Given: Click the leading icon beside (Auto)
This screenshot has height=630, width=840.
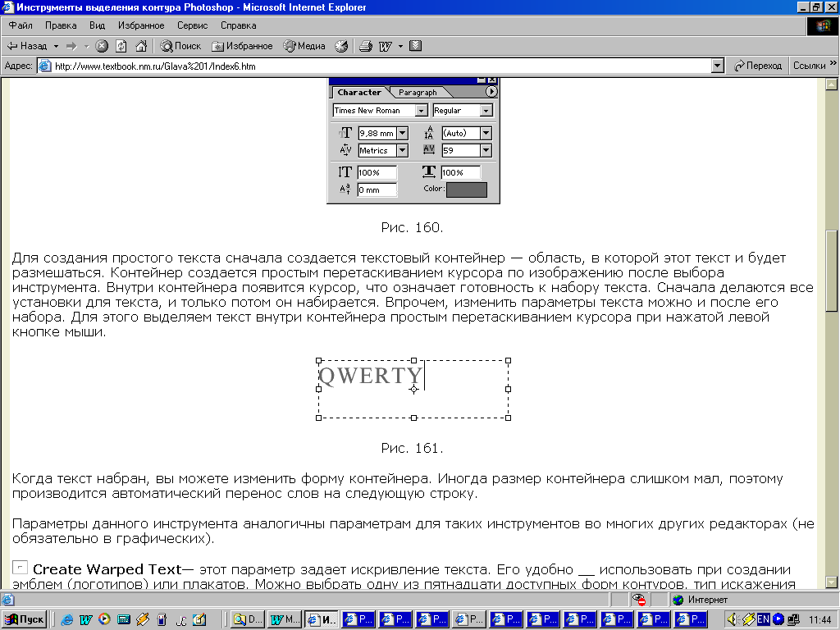Looking at the screenshot, I should coord(428,132).
